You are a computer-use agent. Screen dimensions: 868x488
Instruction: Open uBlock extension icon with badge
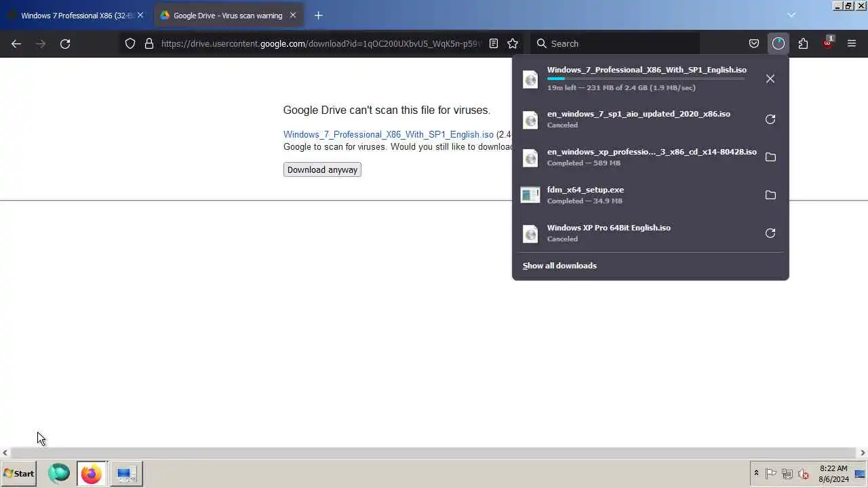828,43
